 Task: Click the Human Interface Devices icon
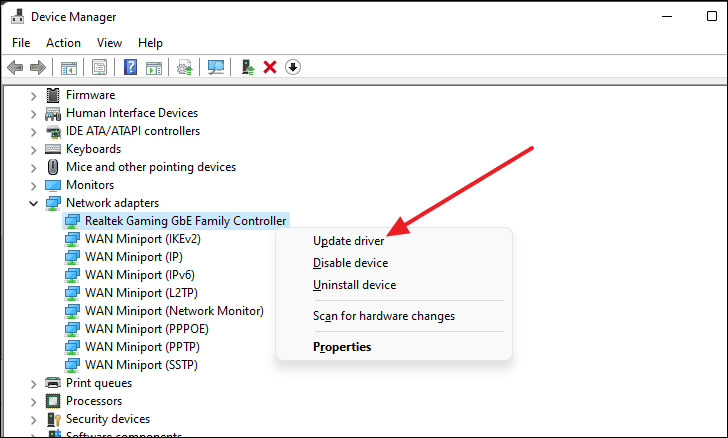pos(53,113)
